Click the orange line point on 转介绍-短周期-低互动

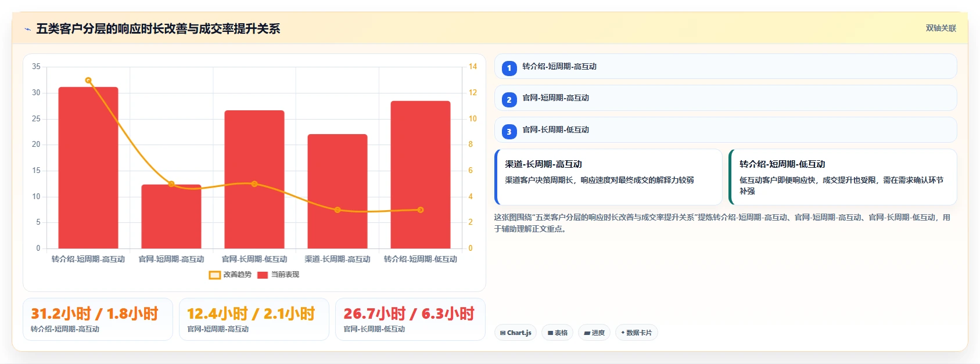pos(421,210)
